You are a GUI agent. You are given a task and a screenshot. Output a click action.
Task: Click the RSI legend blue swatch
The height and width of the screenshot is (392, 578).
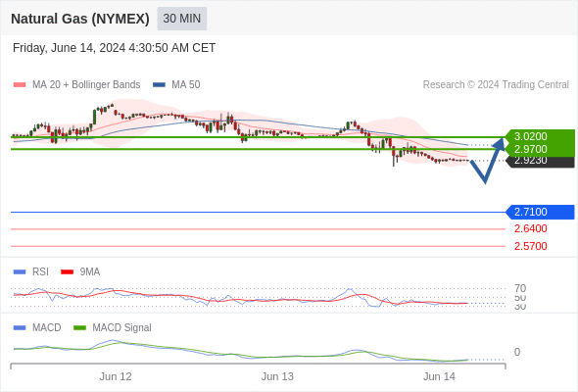point(20,272)
